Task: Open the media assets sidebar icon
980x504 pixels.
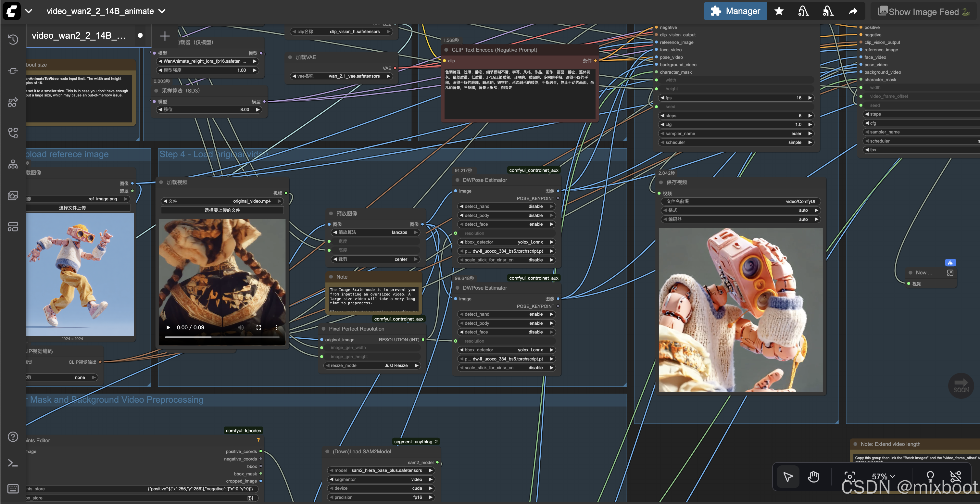Action: click(x=13, y=195)
